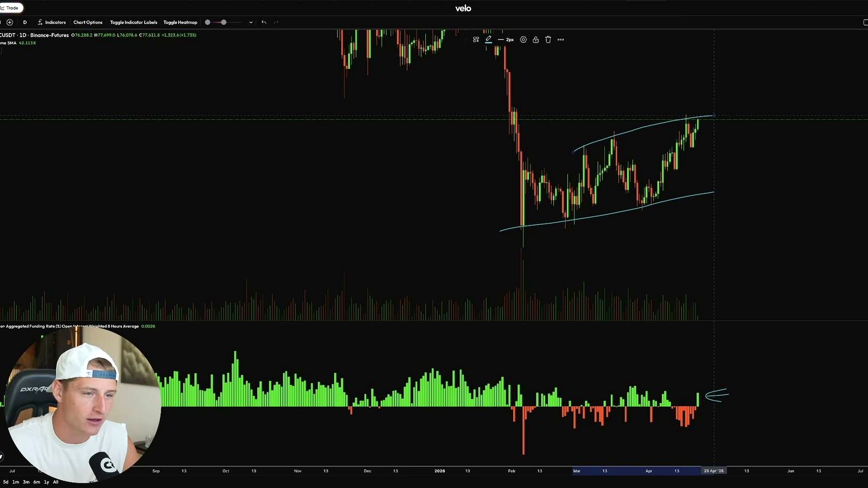The height and width of the screenshot is (488, 868).
Task: Open the D timeframe selector
Action: click(25, 22)
